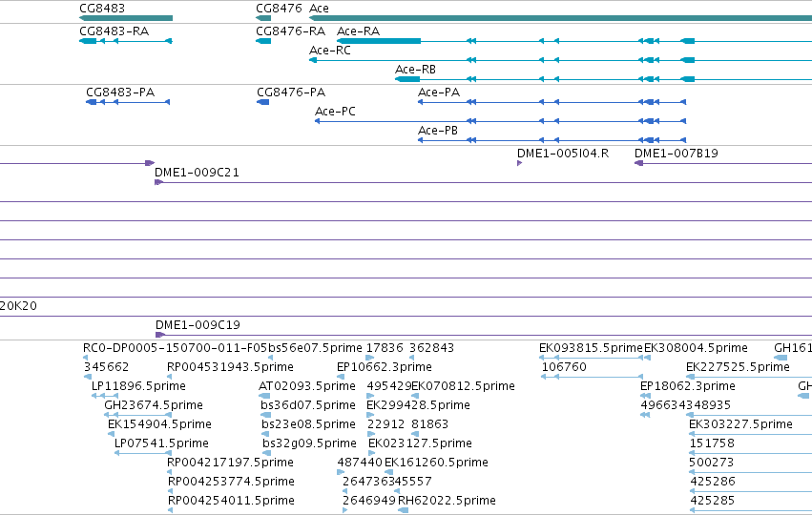
Task: Click the EK070812.5prime EST label
Action: click(464, 386)
